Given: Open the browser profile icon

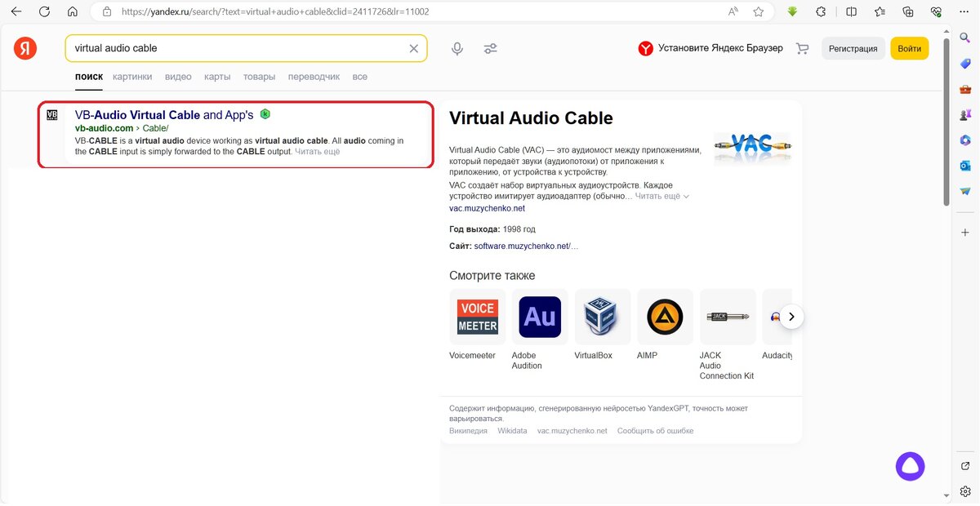Looking at the screenshot, I should click(x=937, y=12).
